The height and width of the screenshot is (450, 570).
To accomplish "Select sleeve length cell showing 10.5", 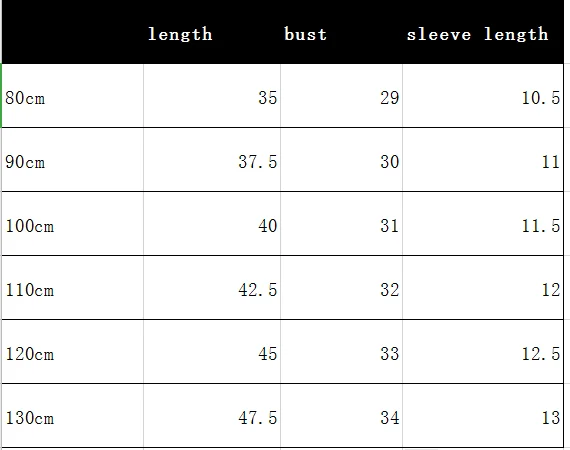I will 483,96.
